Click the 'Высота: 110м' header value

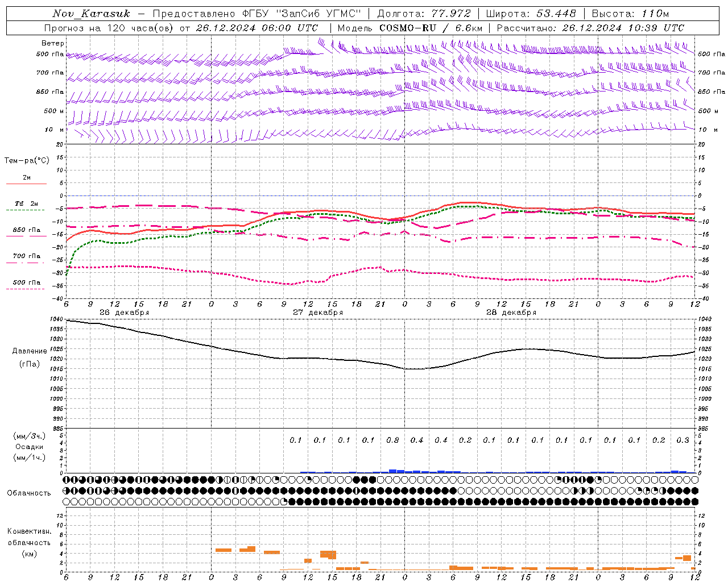point(630,14)
